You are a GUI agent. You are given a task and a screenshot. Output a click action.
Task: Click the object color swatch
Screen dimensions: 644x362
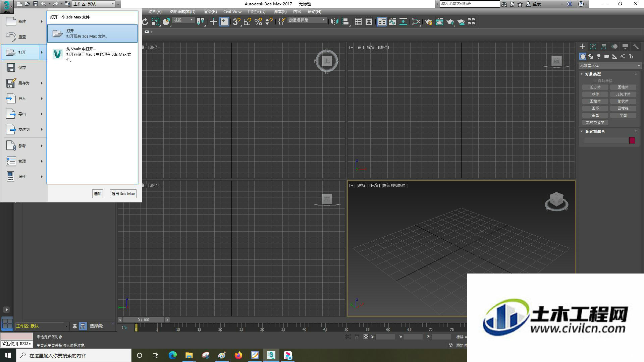[632, 140]
